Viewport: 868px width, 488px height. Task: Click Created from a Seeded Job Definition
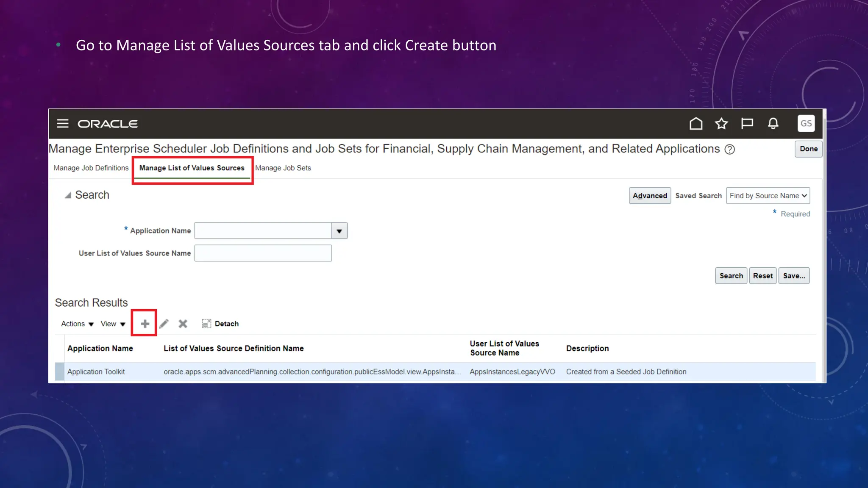click(626, 372)
